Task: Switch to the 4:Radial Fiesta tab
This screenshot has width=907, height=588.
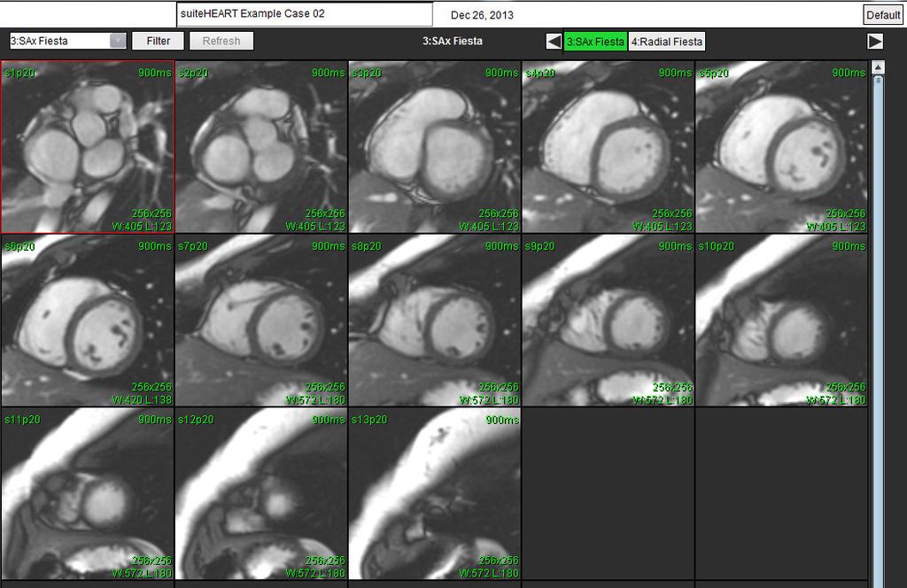Action: click(x=666, y=42)
